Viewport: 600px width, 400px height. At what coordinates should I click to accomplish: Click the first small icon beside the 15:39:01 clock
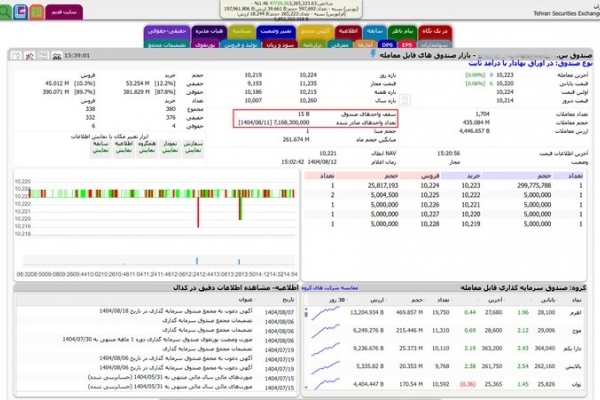pyautogui.click(x=56, y=54)
